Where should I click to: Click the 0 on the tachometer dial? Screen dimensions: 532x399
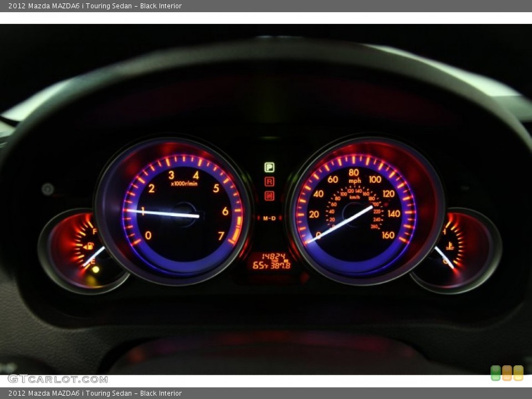pos(148,235)
